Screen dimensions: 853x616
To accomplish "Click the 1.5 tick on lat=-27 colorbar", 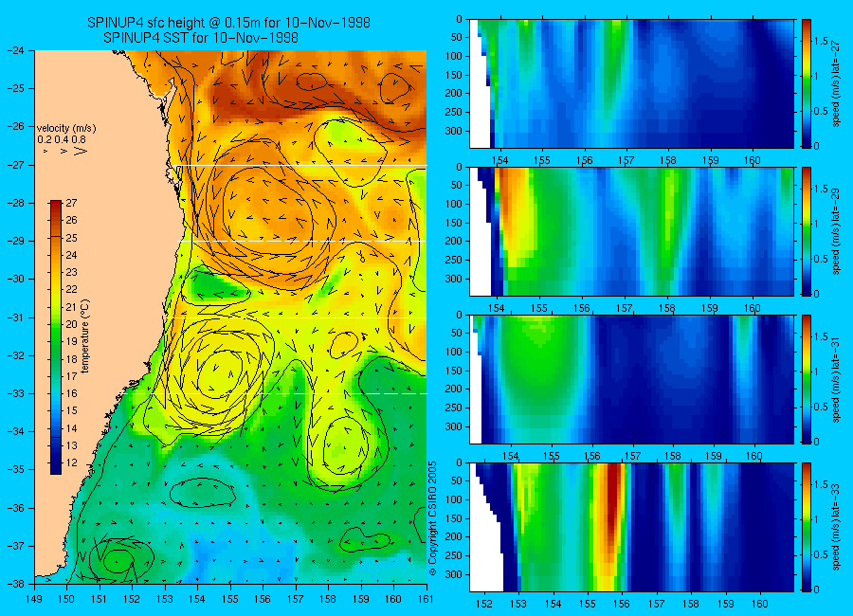I will [x=822, y=42].
